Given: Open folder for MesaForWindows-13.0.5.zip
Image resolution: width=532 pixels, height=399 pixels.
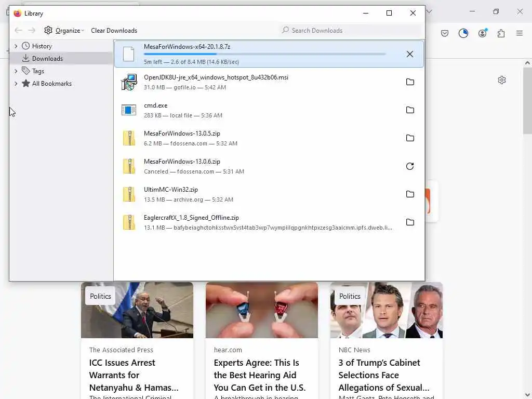Looking at the screenshot, I should (410, 138).
